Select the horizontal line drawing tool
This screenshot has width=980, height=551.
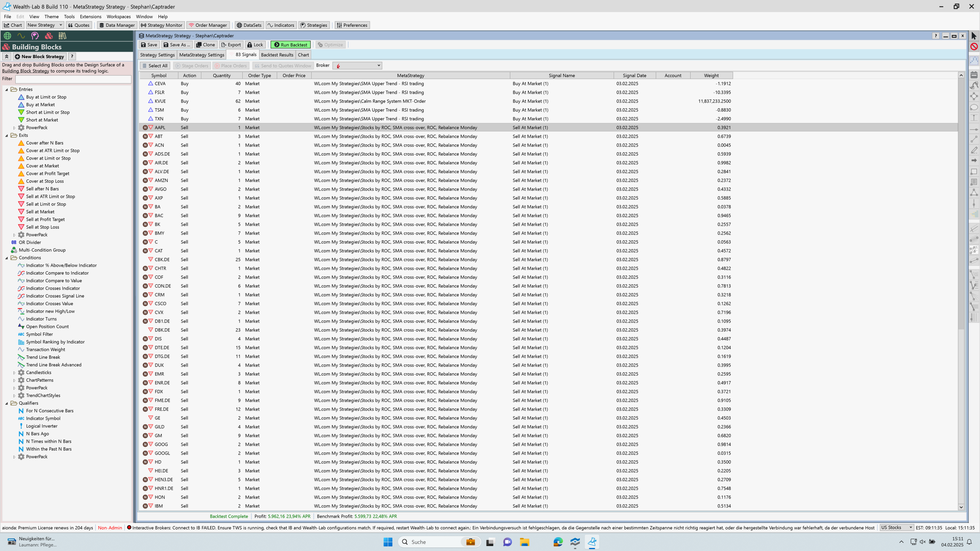point(974,129)
